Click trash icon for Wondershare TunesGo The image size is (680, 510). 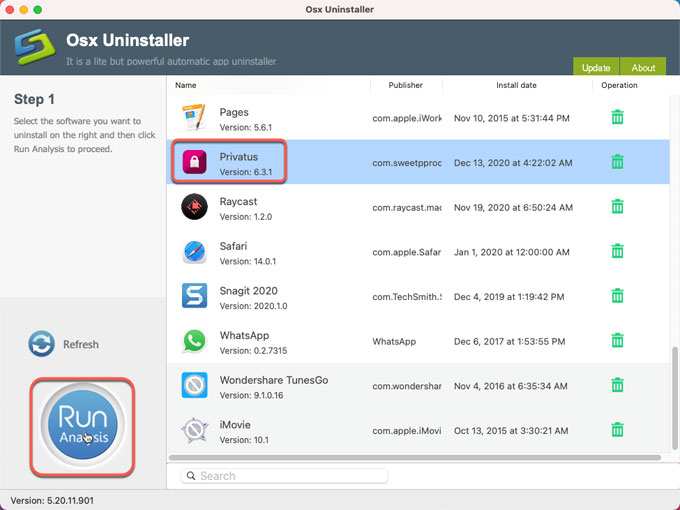(x=617, y=385)
